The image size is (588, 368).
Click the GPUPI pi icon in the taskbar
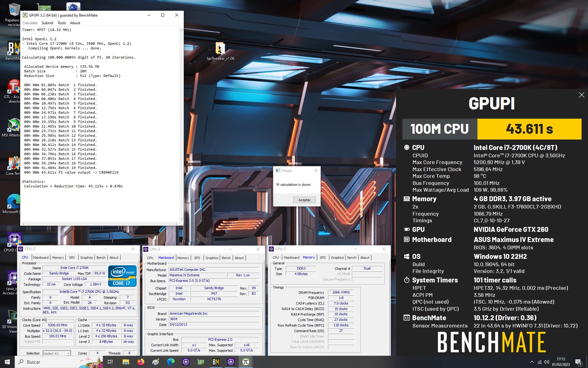coord(246,362)
